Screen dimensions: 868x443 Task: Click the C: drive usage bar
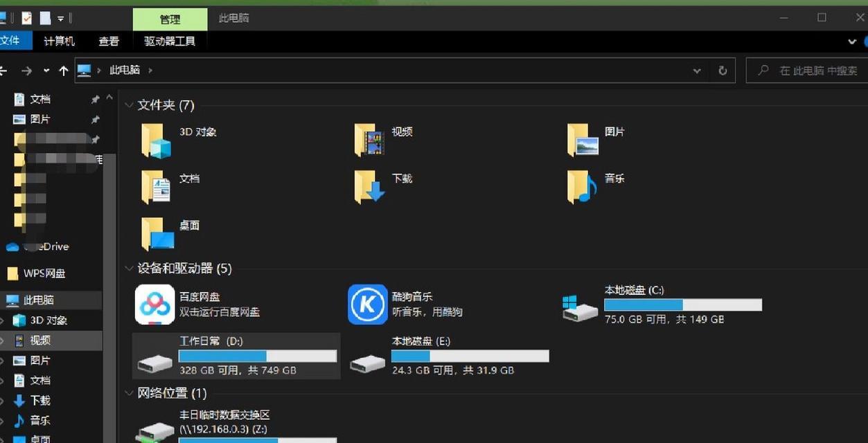(x=683, y=305)
